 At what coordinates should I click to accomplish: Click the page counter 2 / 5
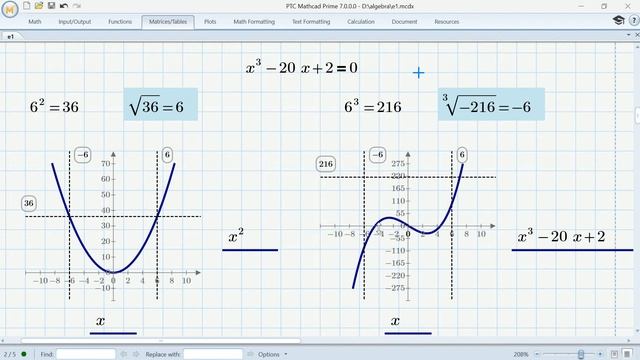pos(10,354)
